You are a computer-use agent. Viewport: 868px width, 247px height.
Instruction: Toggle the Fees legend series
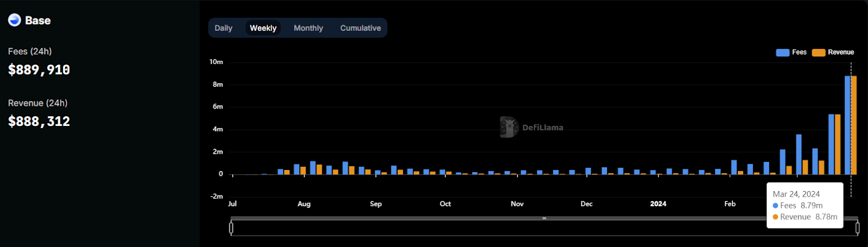pyautogui.click(x=792, y=52)
